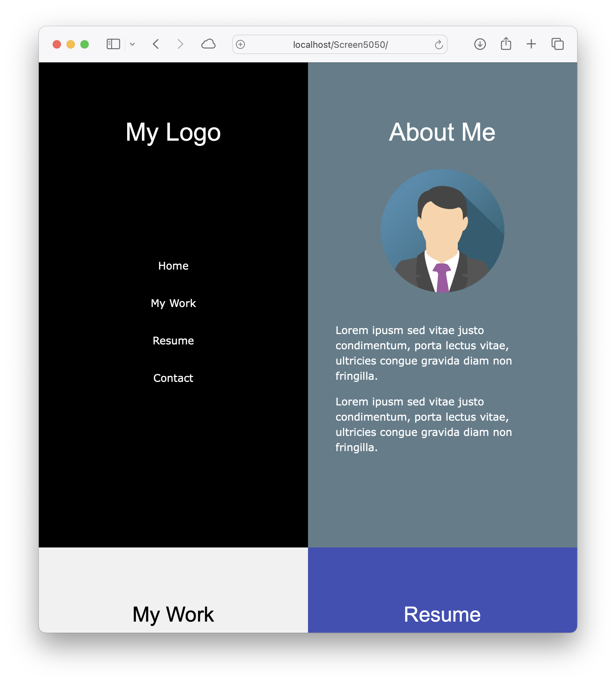The image size is (616, 684).
Task: Toggle the Safari sidebar icon
Action: 113,44
